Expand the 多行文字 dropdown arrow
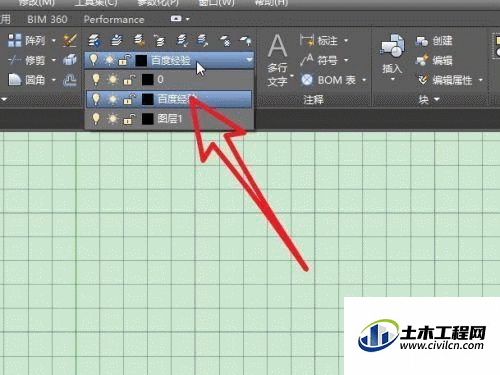Screen dimensions: 500x375 292,75
